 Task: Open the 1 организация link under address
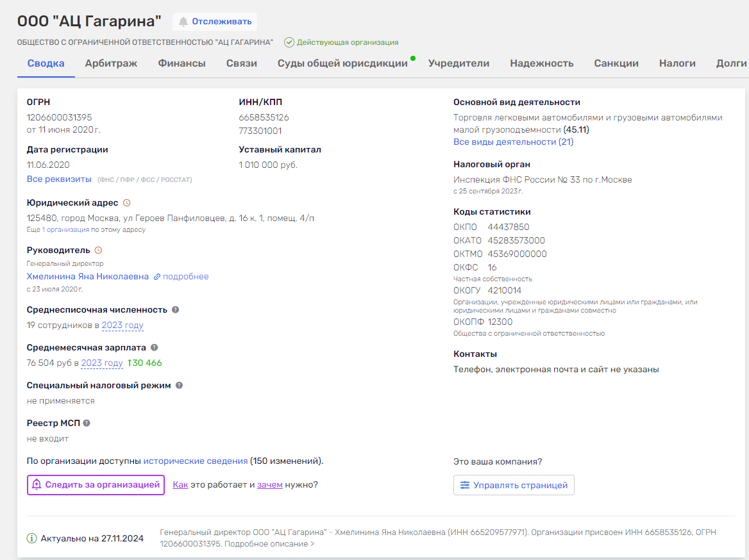point(65,229)
